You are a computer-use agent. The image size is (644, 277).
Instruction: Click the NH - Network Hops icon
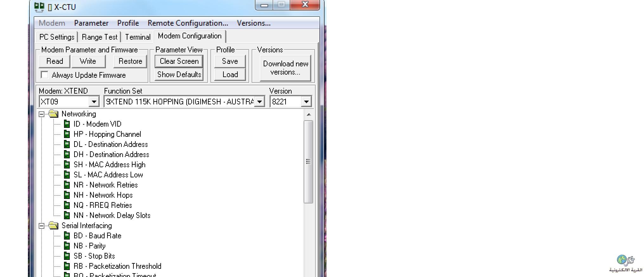point(67,195)
